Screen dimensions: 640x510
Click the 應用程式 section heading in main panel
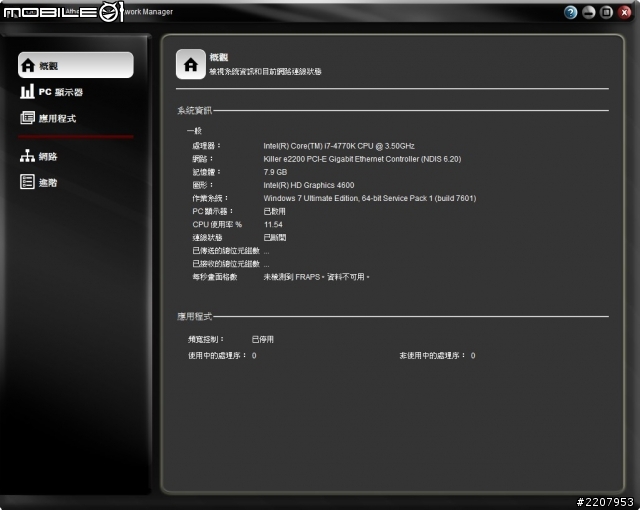point(194,316)
